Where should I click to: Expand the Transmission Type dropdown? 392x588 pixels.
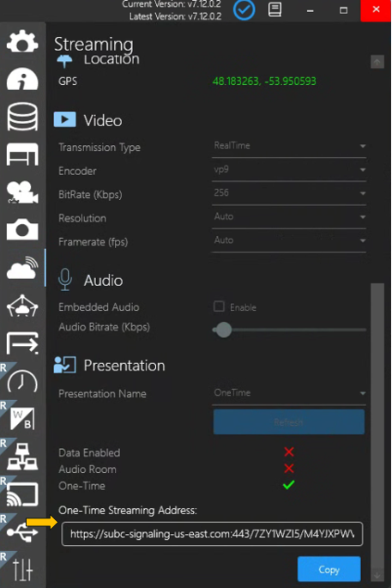pyautogui.click(x=289, y=146)
